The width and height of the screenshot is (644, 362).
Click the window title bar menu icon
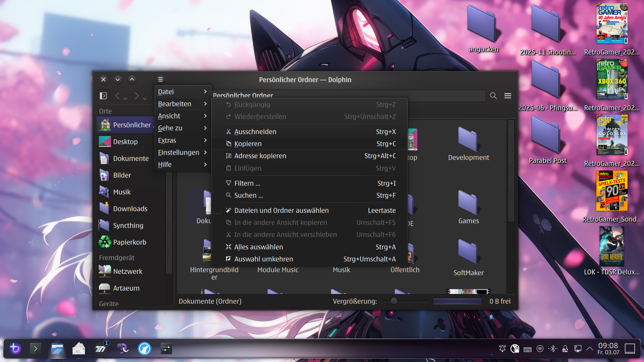[160, 79]
